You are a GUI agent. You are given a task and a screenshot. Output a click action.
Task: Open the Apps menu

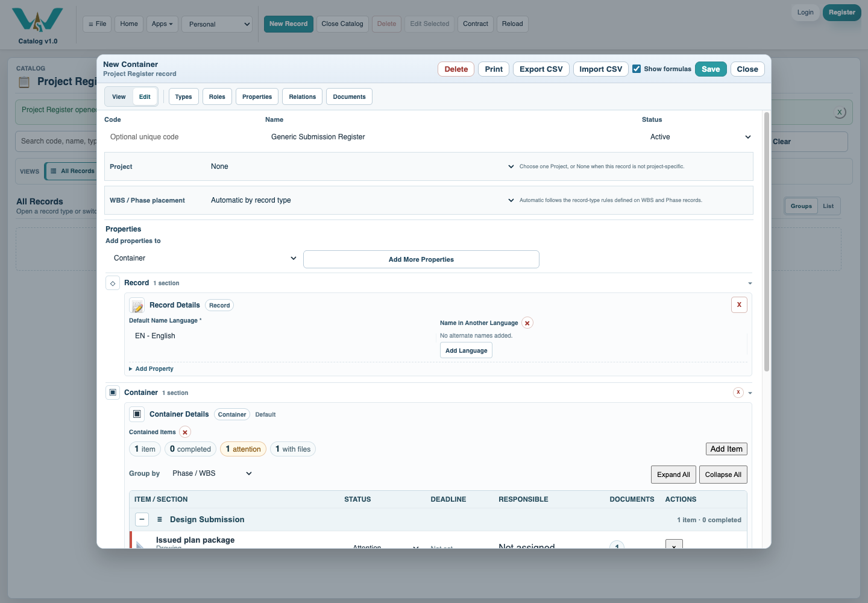(x=162, y=24)
